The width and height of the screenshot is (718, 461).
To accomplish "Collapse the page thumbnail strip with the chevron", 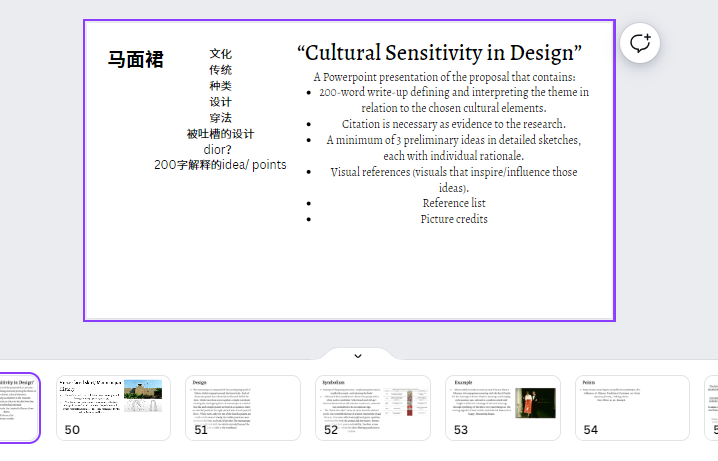I will coord(358,356).
